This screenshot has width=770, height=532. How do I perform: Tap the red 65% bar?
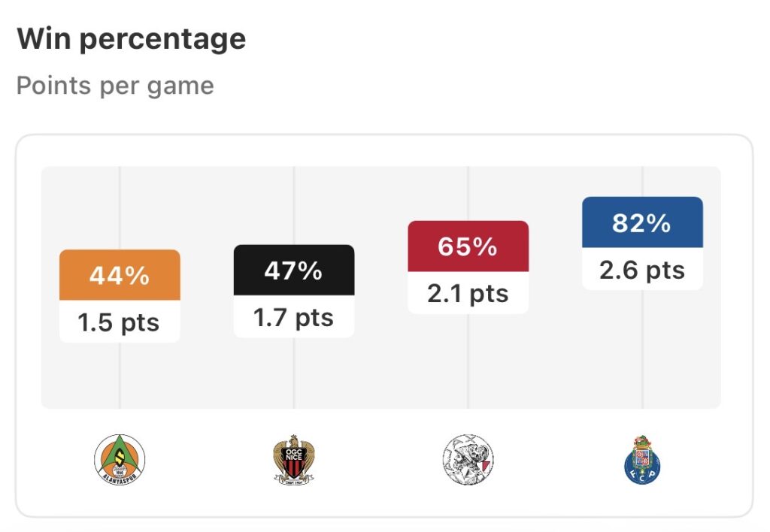pos(468,246)
